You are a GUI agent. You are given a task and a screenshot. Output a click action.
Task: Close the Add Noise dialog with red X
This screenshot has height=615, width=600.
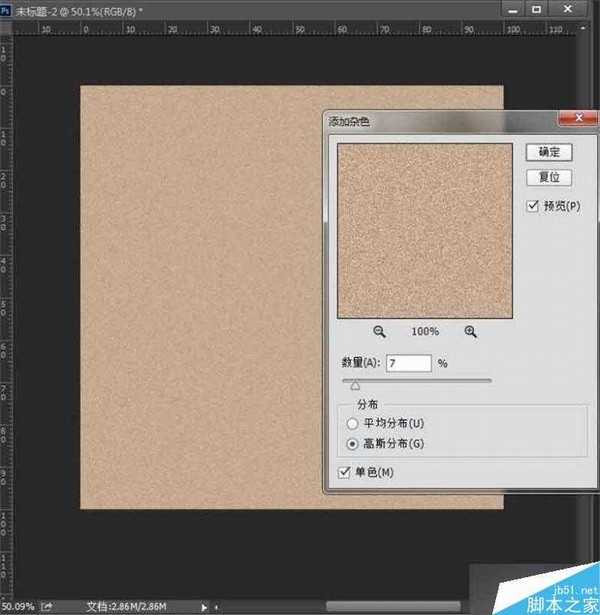click(570, 120)
